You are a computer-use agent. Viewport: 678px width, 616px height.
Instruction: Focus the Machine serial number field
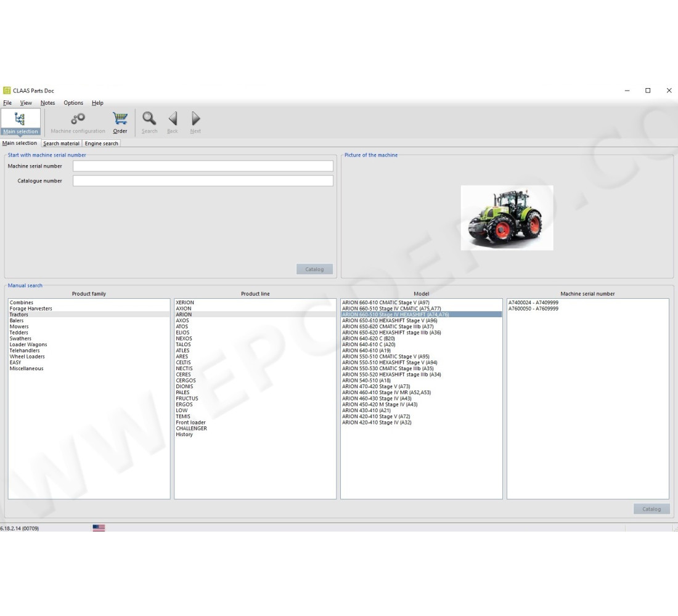click(203, 166)
